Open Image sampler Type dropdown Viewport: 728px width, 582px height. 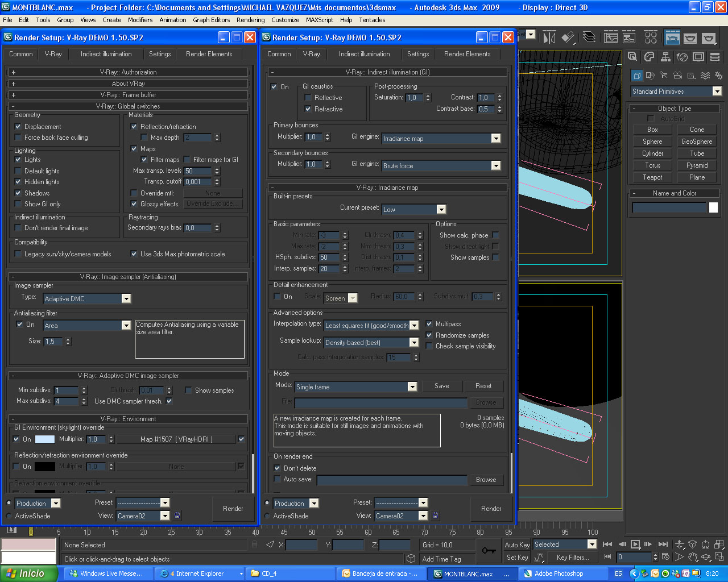point(87,299)
